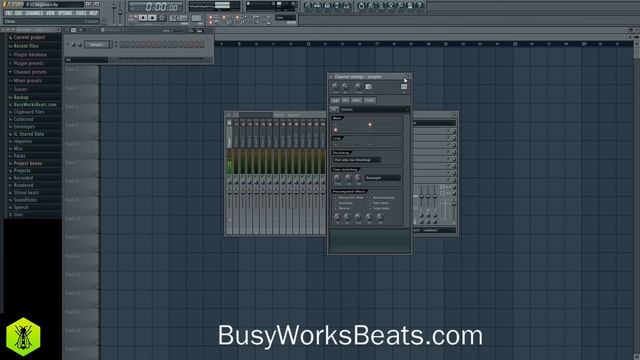Expand Plugin presets folder
Image resolution: width=640 pixels, height=360 pixels.
29,63
